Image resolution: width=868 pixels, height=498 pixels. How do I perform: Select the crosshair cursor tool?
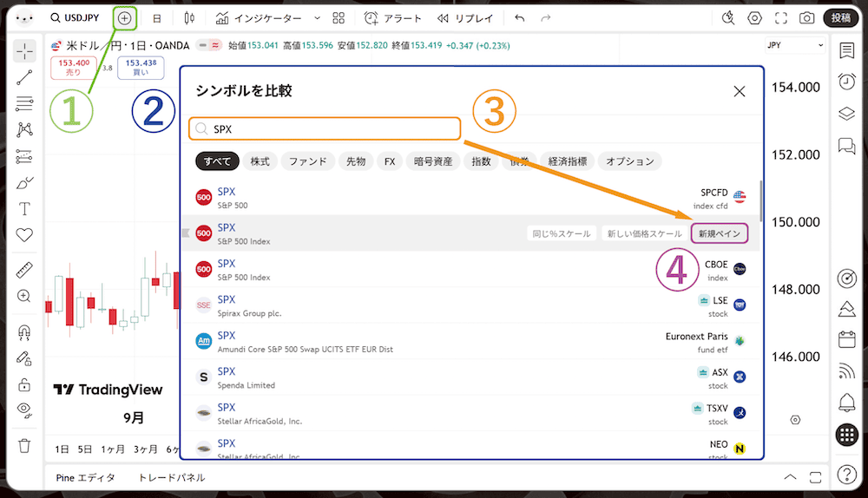(24, 51)
